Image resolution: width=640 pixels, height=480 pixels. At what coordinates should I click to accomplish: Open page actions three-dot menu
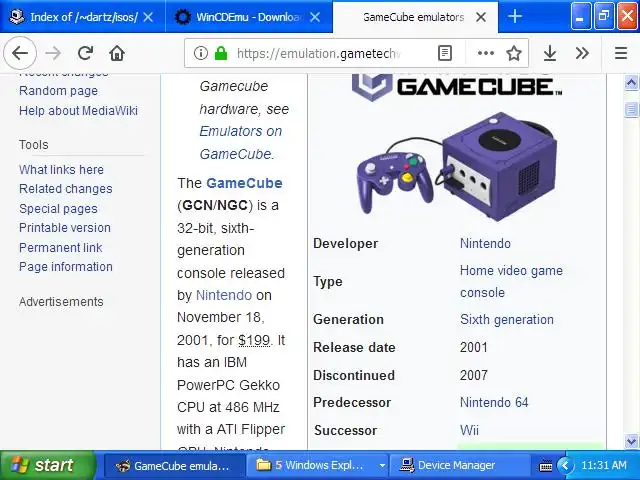pyautogui.click(x=485, y=53)
